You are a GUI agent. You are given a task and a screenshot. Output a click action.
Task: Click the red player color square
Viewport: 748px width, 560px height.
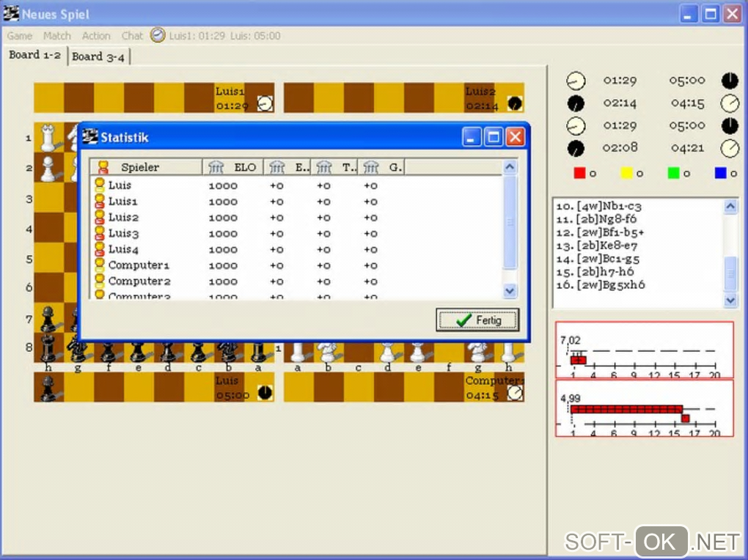point(579,173)
